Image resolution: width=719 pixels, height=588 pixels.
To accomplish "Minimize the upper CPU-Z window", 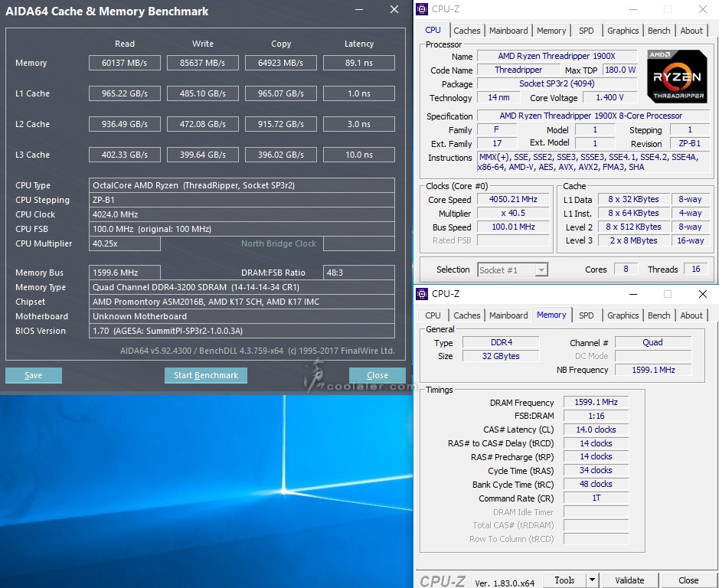I will pos(632,9).
